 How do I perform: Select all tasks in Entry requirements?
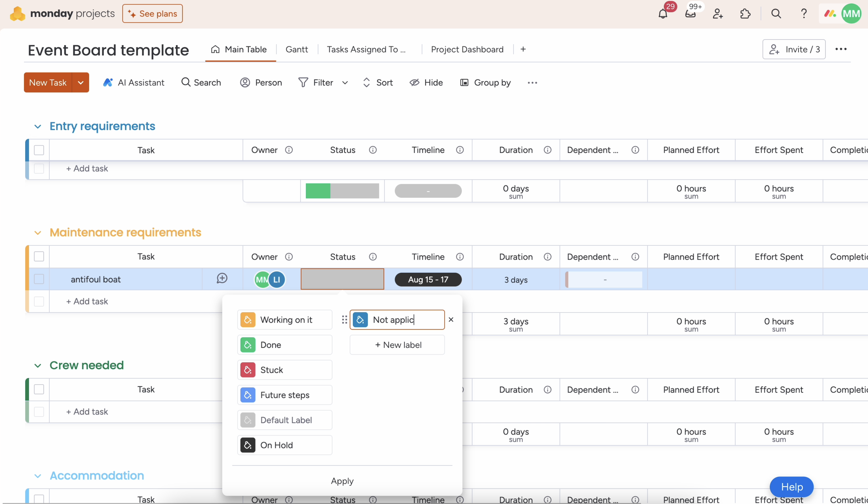tap(39, 150)
